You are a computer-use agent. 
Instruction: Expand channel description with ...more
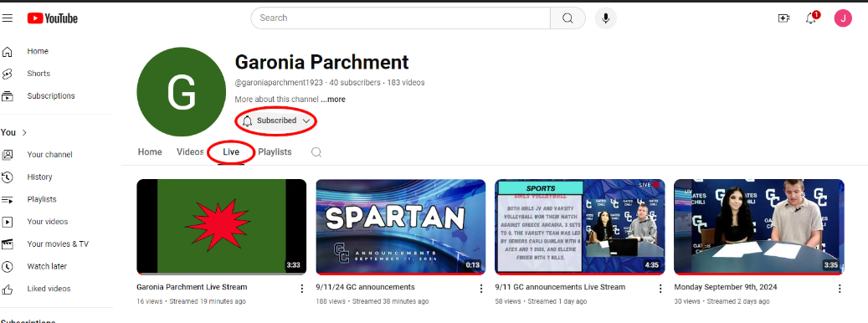332,100
